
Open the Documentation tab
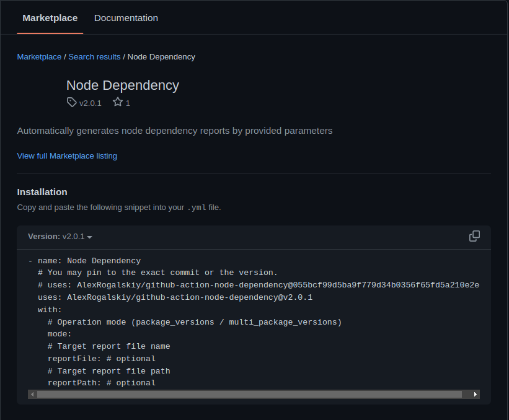click(126, 18)
